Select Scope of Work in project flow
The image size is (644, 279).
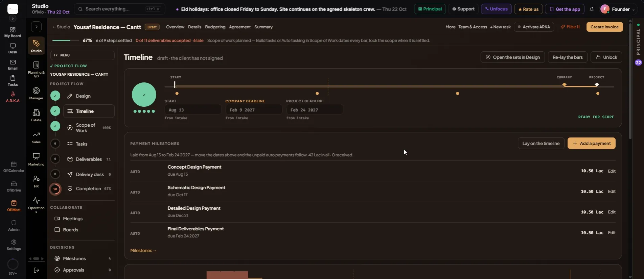(x=89, y=128)
